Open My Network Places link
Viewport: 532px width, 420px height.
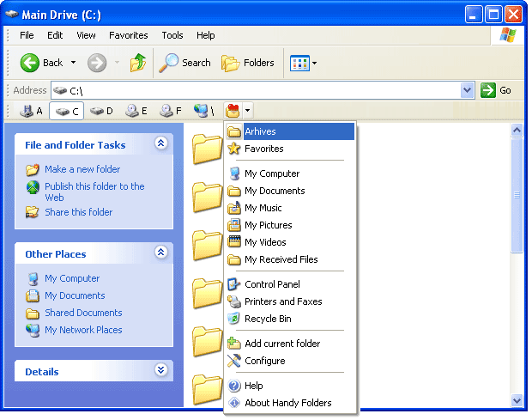click(x=83, y=330)
